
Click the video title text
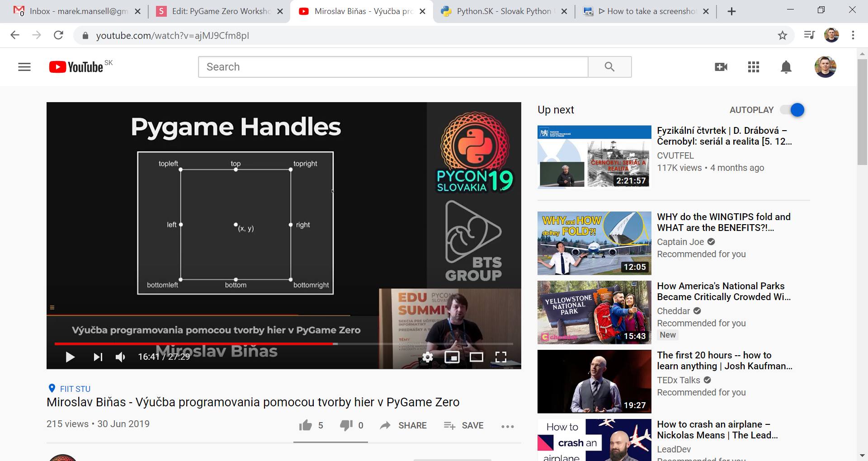click(x=253, y=402)
